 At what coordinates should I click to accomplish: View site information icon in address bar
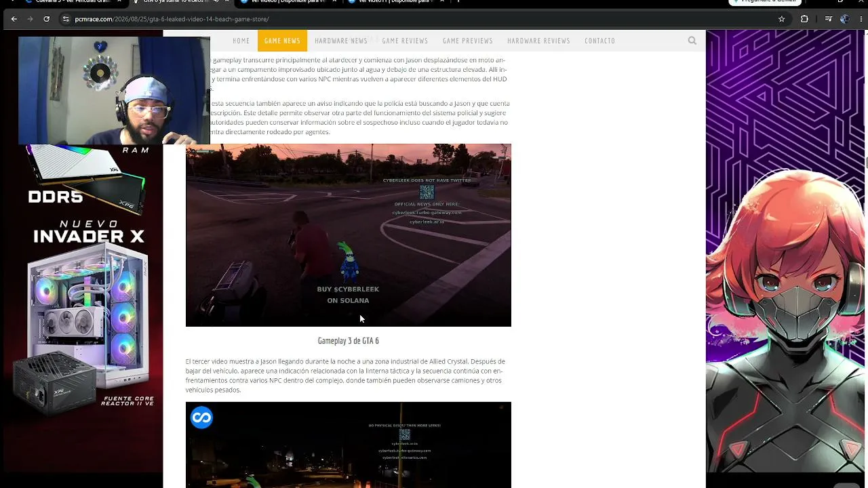(66, 19)
